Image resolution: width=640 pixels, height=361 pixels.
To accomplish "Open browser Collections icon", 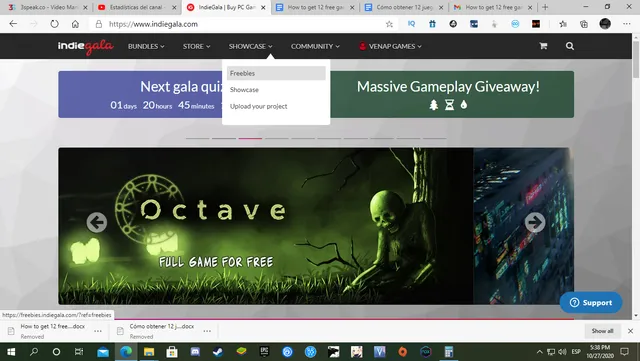I will click(584, 24).
